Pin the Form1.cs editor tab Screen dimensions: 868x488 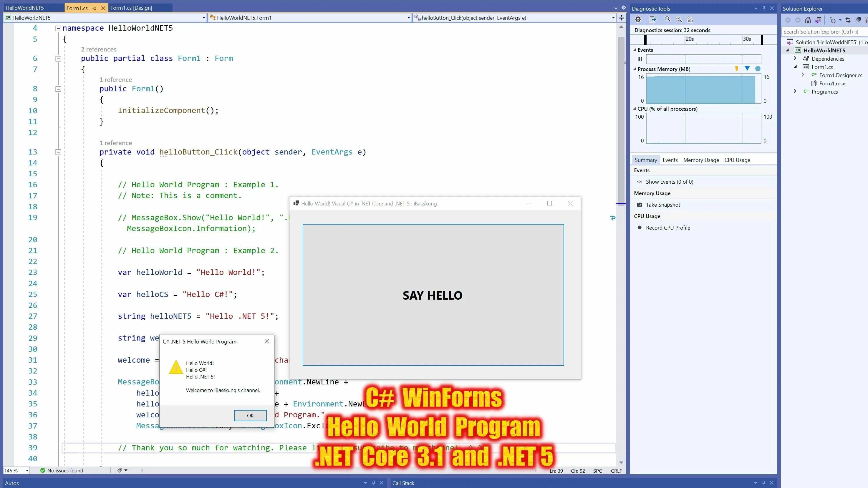click(94, 8)
